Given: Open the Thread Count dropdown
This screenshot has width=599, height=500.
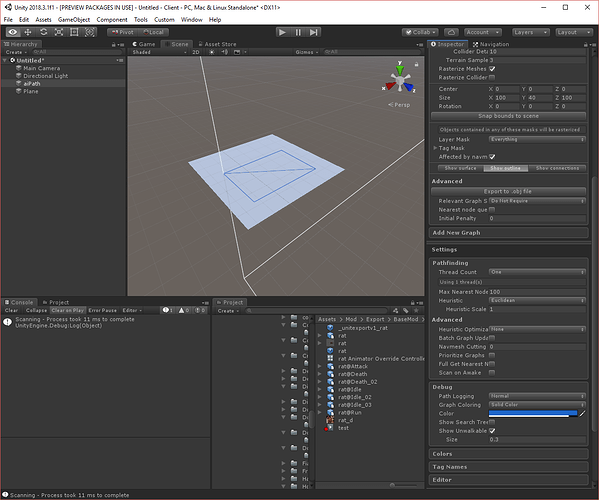Looking at the screenshot, I should pyautogui.click(x=537, y=272).
